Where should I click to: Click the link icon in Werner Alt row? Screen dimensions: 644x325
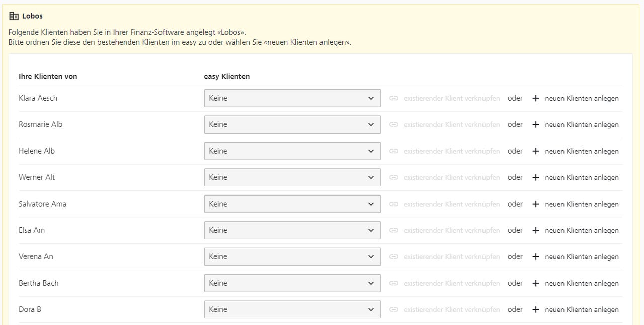click(x=394, y=177)
